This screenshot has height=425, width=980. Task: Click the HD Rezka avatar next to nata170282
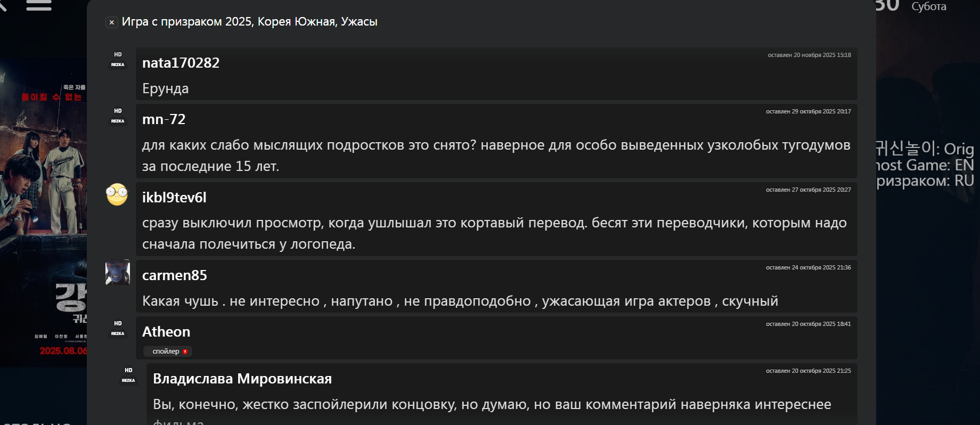(x=118, y=60)
